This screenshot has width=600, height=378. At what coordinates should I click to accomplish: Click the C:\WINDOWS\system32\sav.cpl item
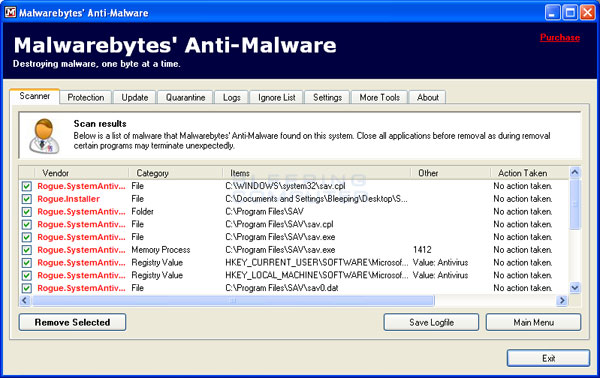[x=285, y=186]
